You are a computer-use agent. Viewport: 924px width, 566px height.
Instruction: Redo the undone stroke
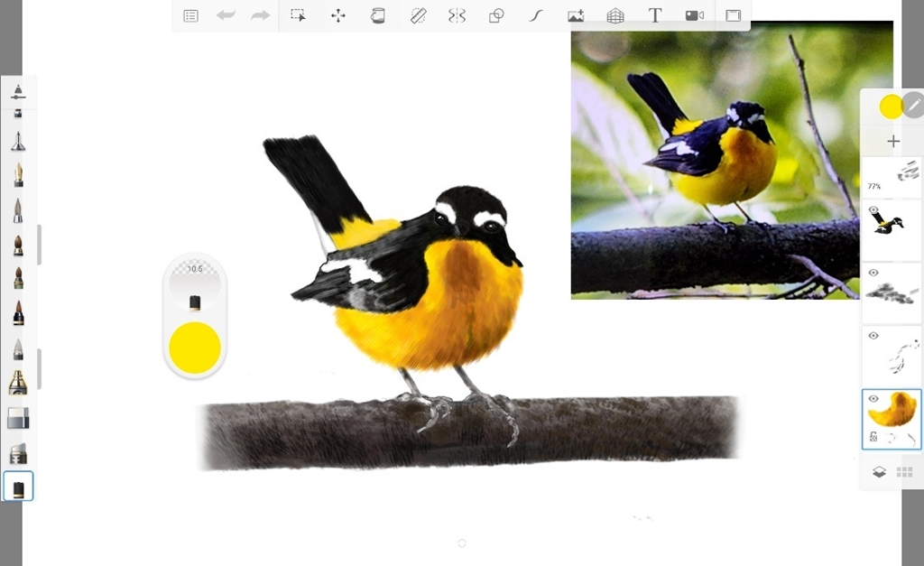click(x=260, y=15)
